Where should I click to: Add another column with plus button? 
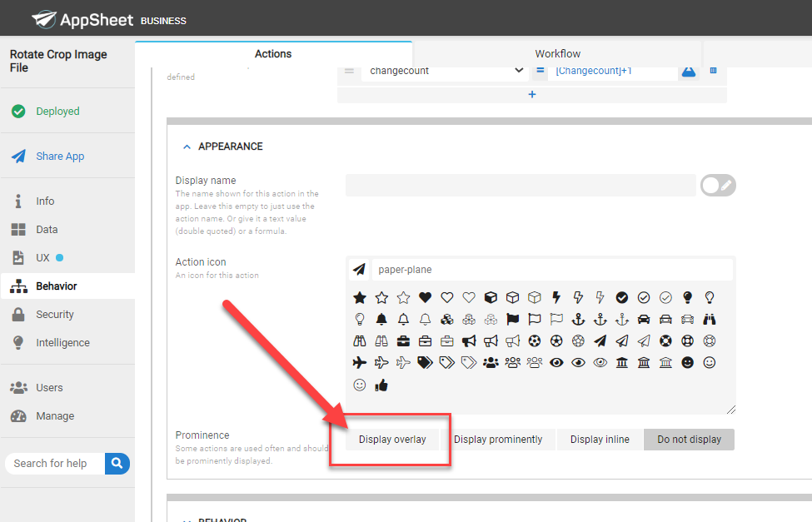click(x=532, y=94)
